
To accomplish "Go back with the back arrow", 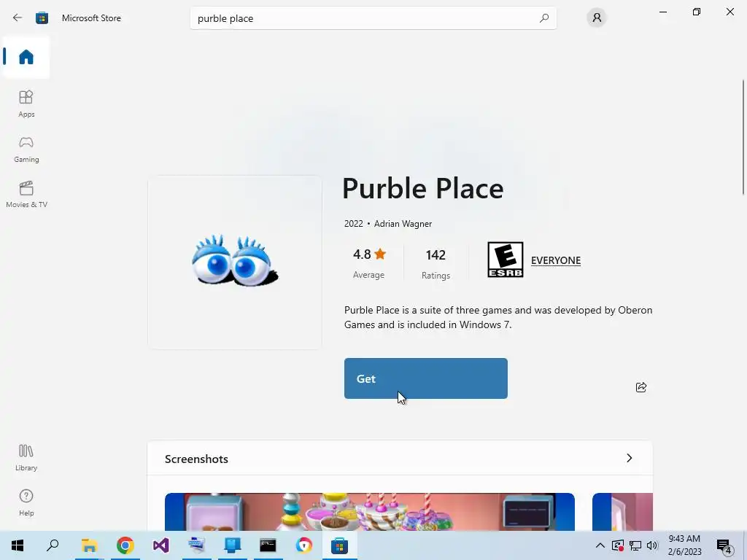I will [x=18, y=18].
